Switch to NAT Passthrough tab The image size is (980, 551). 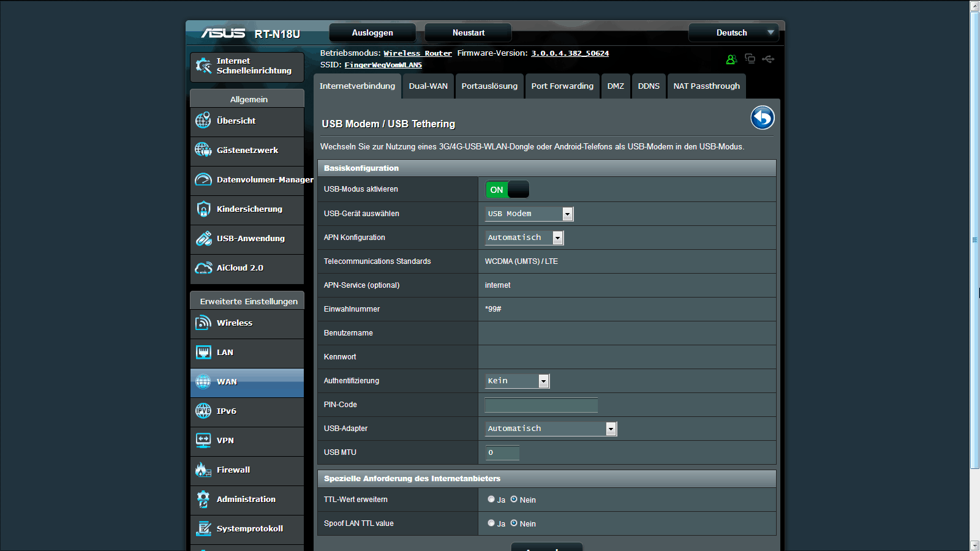click(x=706, y=86)
